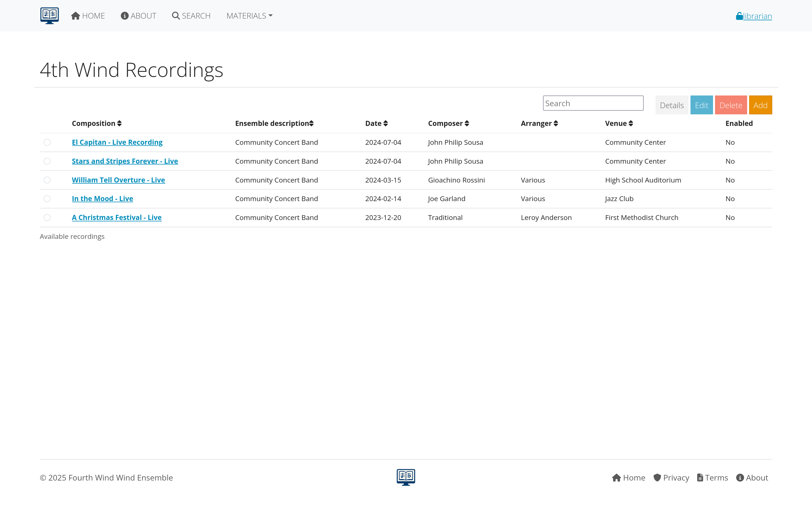Click the info icon next to ABOUT

click(125, 15)
